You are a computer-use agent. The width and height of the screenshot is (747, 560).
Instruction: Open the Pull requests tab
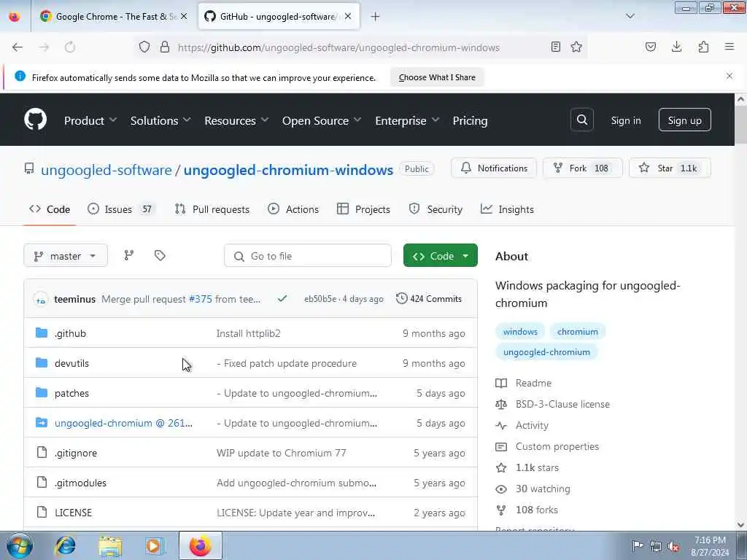[x=212, y=209]
